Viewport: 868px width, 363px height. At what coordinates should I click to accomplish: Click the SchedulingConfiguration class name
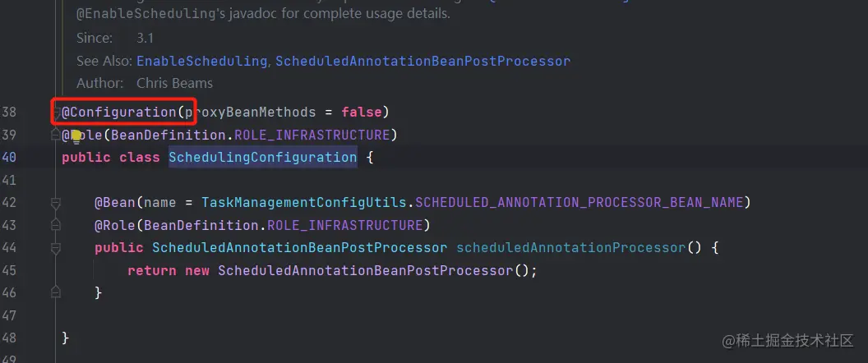coord(263,158)
